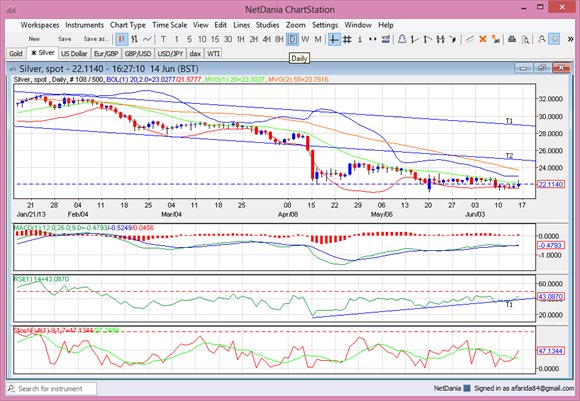The width and height of the screenshot is (580, 401).
Task: Open the Chart Type menu
Action: tap(128, 25)
